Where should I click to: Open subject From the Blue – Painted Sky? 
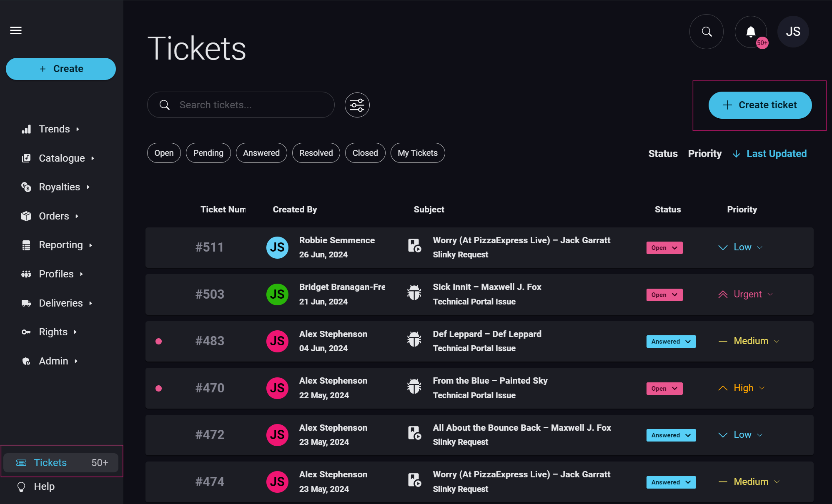(x=490, y=381)
